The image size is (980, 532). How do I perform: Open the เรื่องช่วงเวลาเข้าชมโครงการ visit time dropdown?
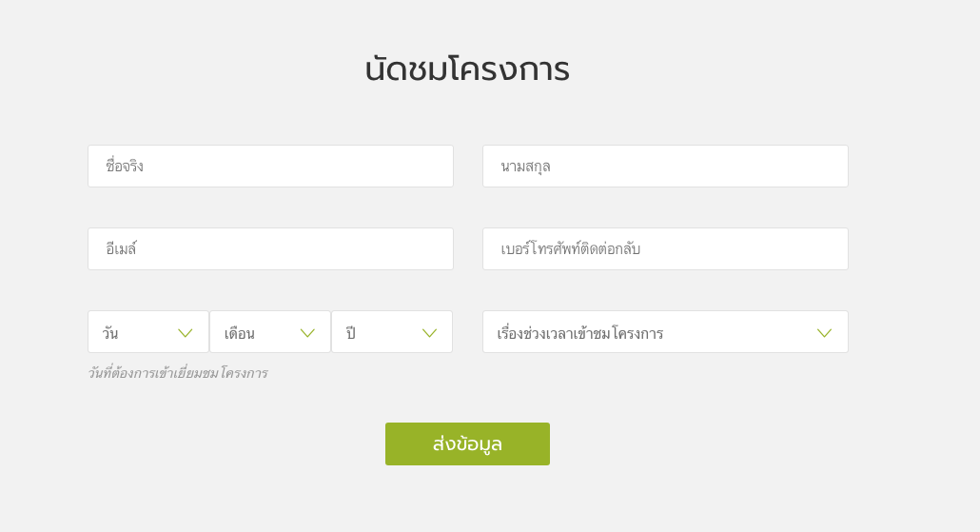[666, 332]
